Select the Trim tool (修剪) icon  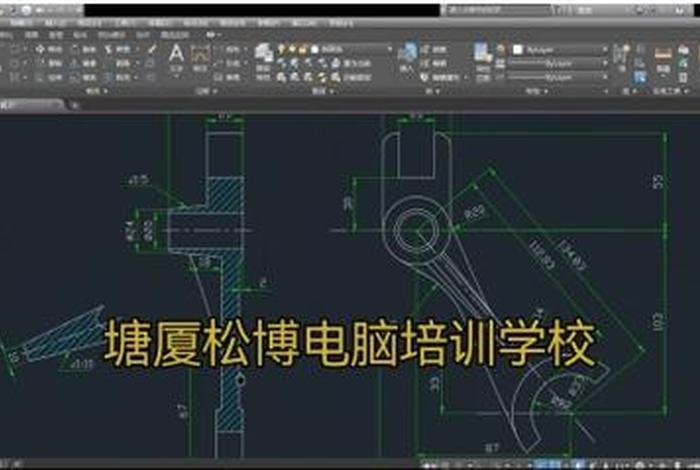pos(108,49)
